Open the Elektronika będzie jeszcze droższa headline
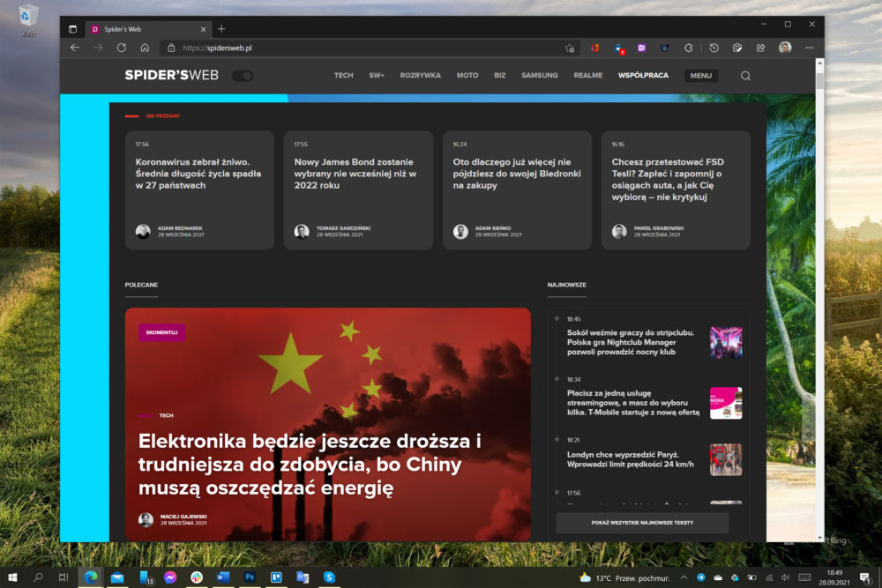 pos(310,465)
